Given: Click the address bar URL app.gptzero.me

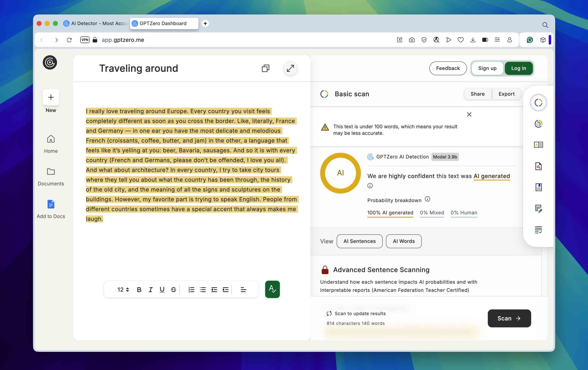Looking at the screenshot, I should 123,40.
